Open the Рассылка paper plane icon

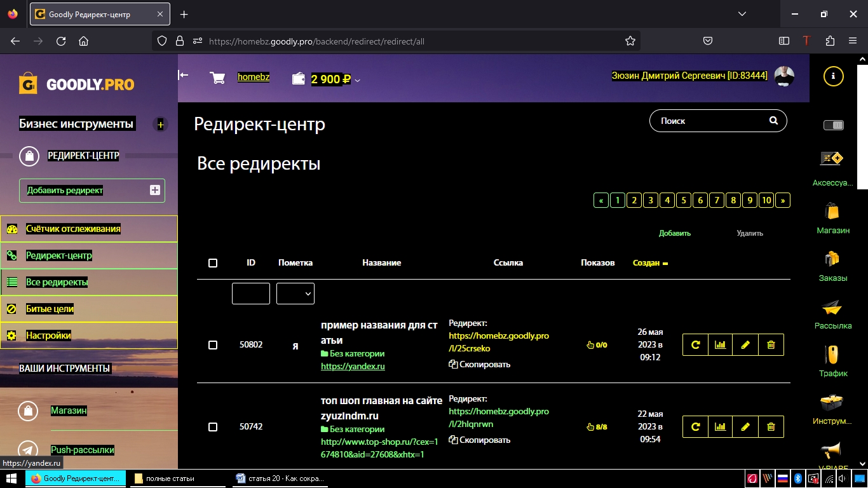coord(832,308)
